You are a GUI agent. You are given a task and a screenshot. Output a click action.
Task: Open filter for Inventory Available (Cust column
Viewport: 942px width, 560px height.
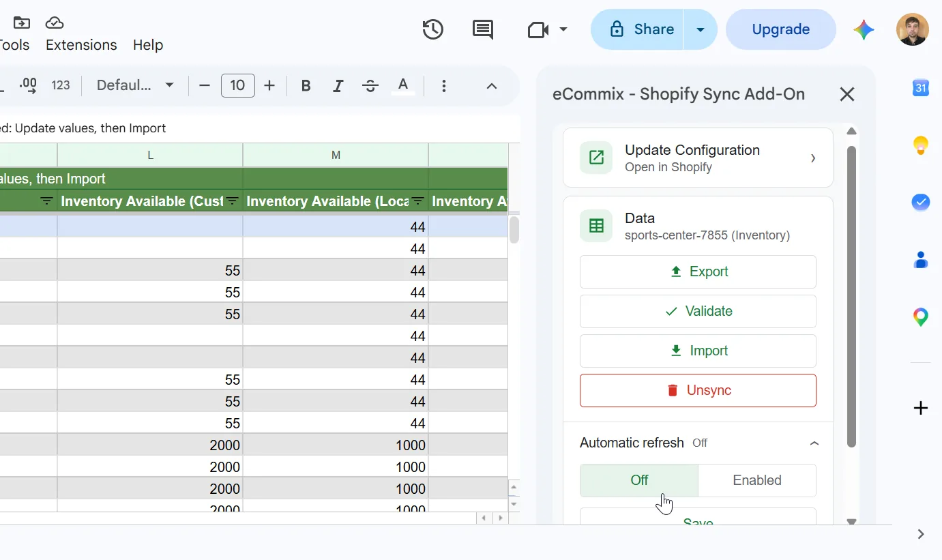point(233,201)
